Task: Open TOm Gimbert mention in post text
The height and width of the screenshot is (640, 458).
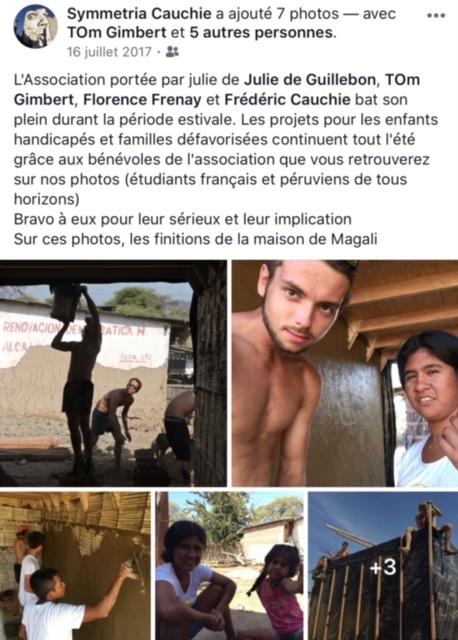Action: (x=217, y=89)
